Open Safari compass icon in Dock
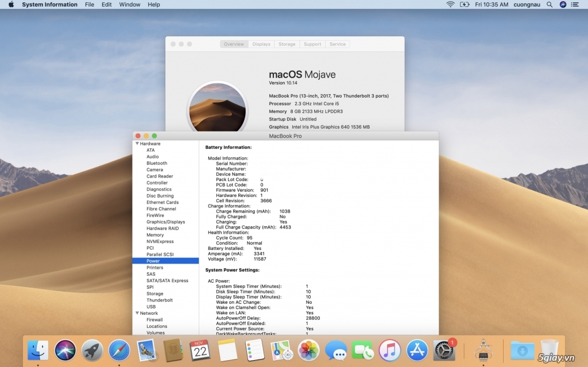The width and height of the screenshot is (588, 367). 119,350
